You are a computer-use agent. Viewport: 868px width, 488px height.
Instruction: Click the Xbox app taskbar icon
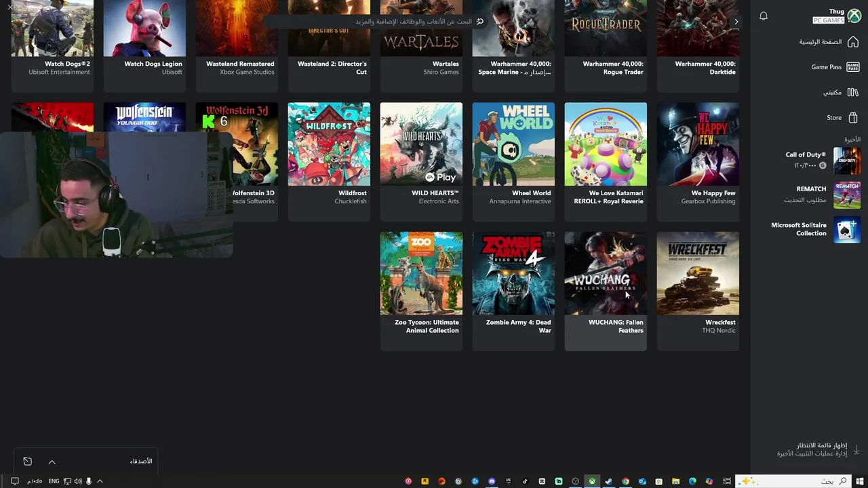click(x=592, y=481)
